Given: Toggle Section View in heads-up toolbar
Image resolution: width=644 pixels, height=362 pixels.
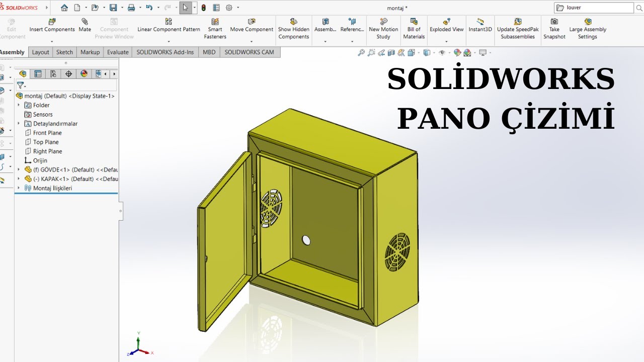Looking at the screenshot, I should [x=391, y=52].
